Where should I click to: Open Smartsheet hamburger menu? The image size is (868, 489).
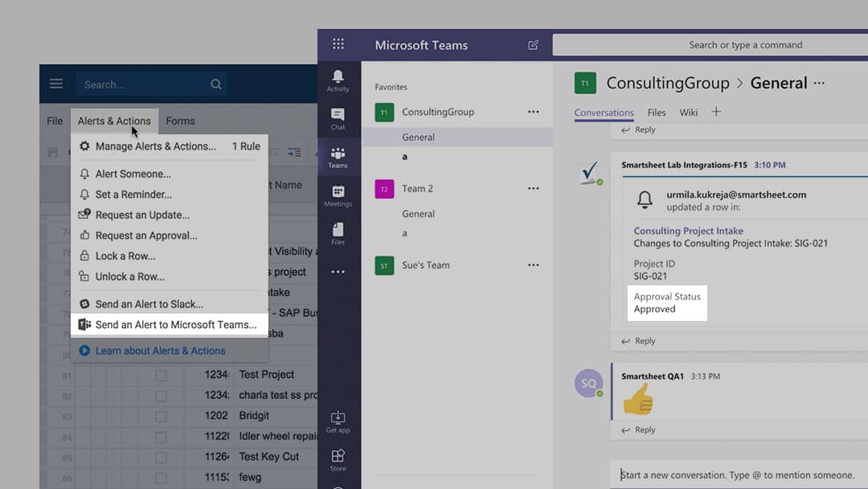[56, 84]
